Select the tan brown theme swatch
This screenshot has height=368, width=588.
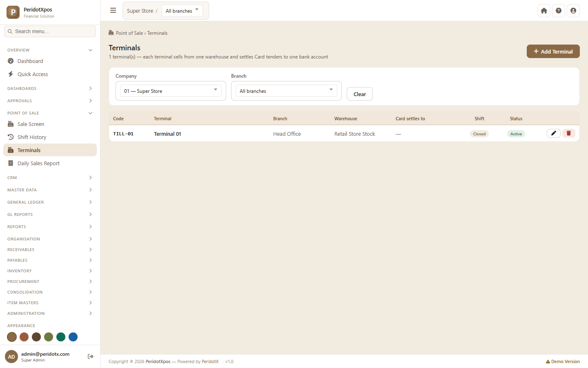coord(12,337)
